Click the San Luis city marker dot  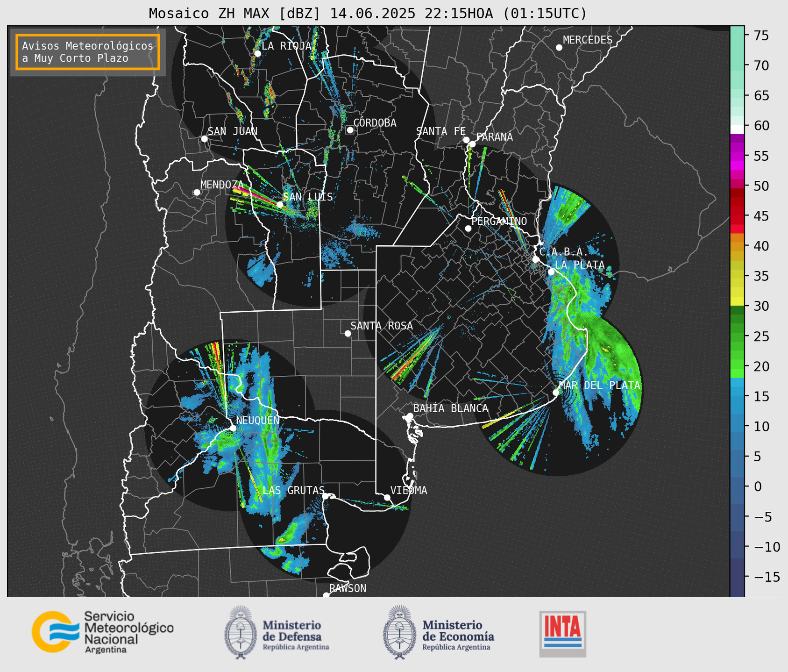(x=280, y=205)
